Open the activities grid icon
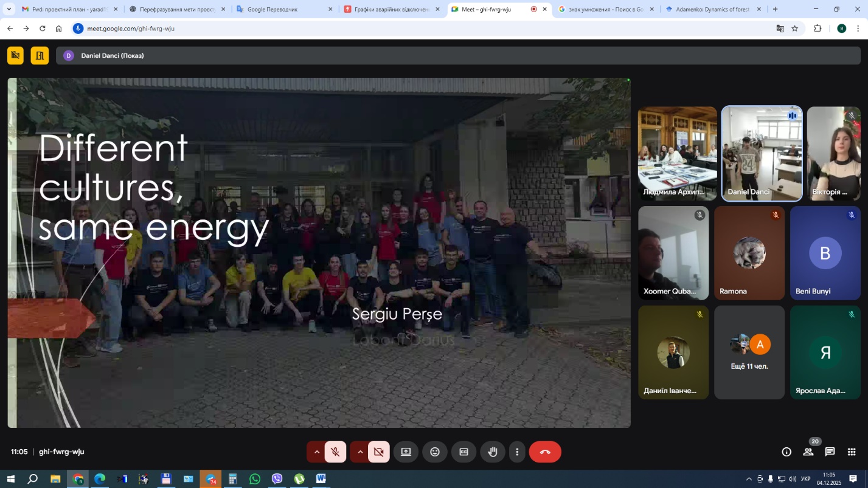This screenshot has width=868, height=488. point(852,452)
